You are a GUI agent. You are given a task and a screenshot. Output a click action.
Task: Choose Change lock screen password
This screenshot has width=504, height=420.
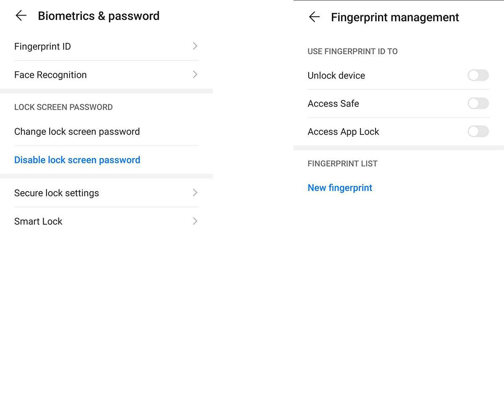click(x=77, y=131)
